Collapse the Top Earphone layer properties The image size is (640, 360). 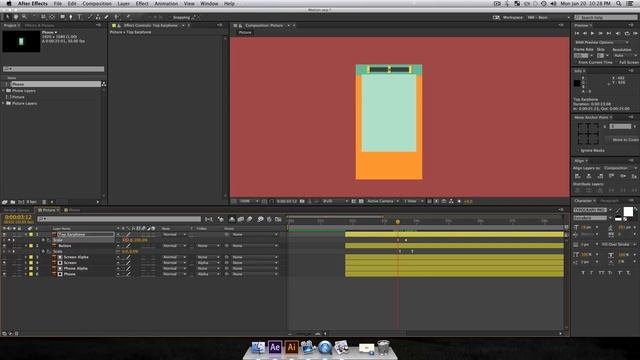pyautogui.click(x=26, y=235)
